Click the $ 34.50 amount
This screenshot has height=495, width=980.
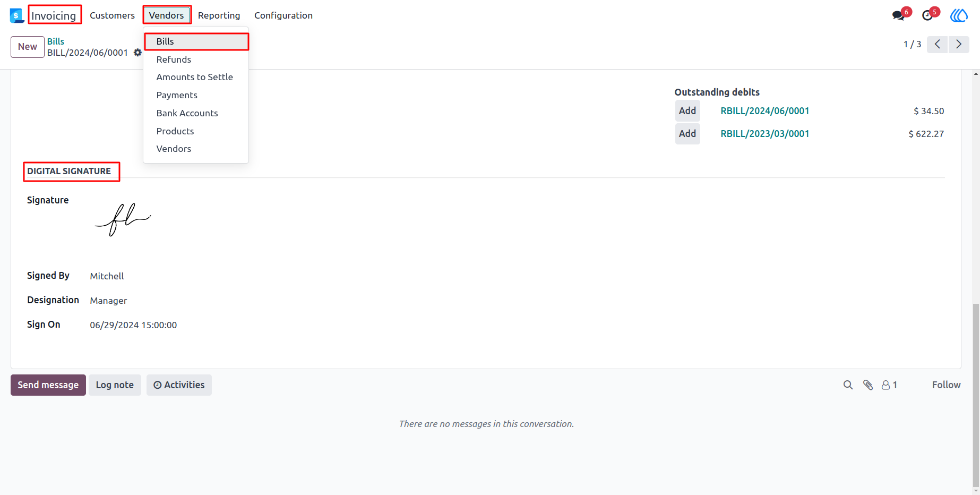coord(929,111)
